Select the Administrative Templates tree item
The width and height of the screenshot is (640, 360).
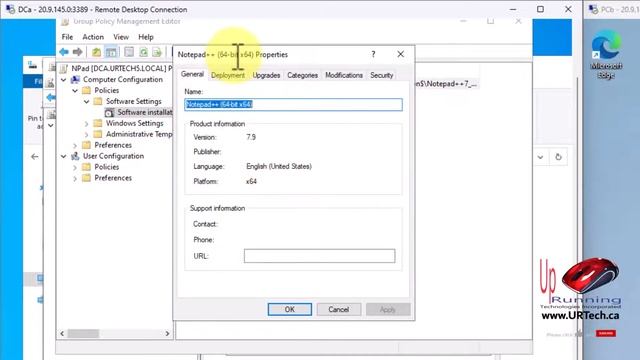[139, 134]
